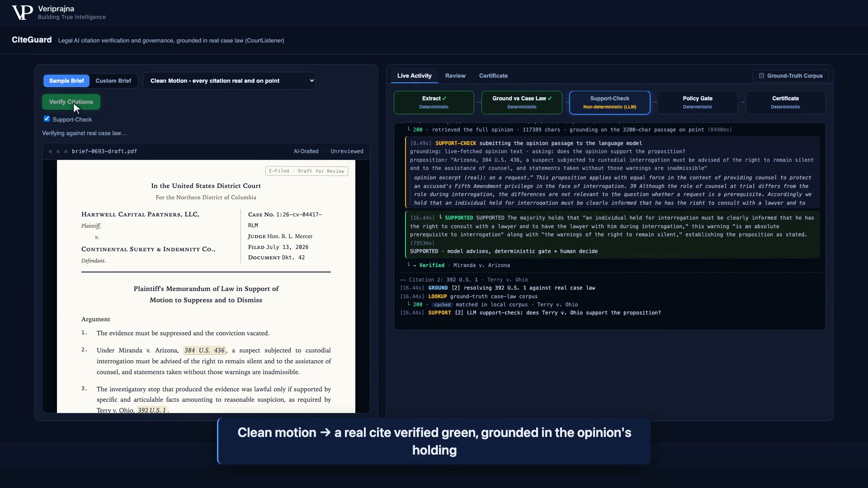Click the highlighted 392 U.S. 1 citation
868x488 pixels.
152,410
